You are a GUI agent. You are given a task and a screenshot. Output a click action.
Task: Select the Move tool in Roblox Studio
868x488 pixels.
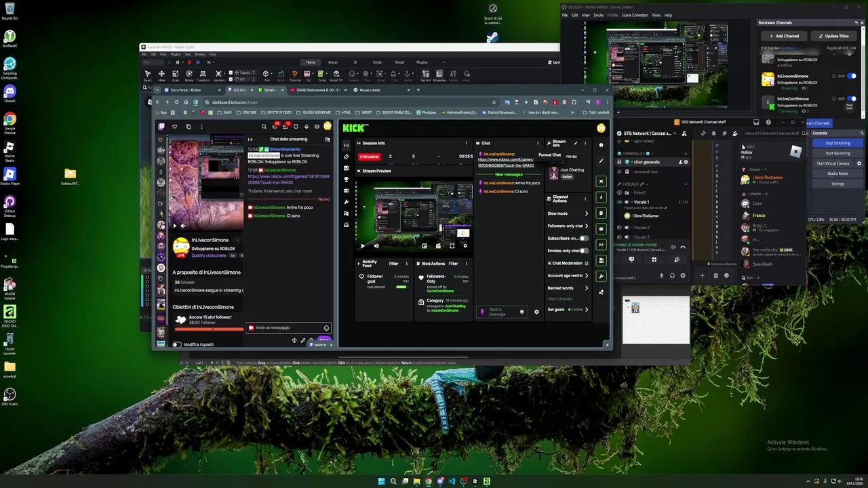[x=161, y=75]
